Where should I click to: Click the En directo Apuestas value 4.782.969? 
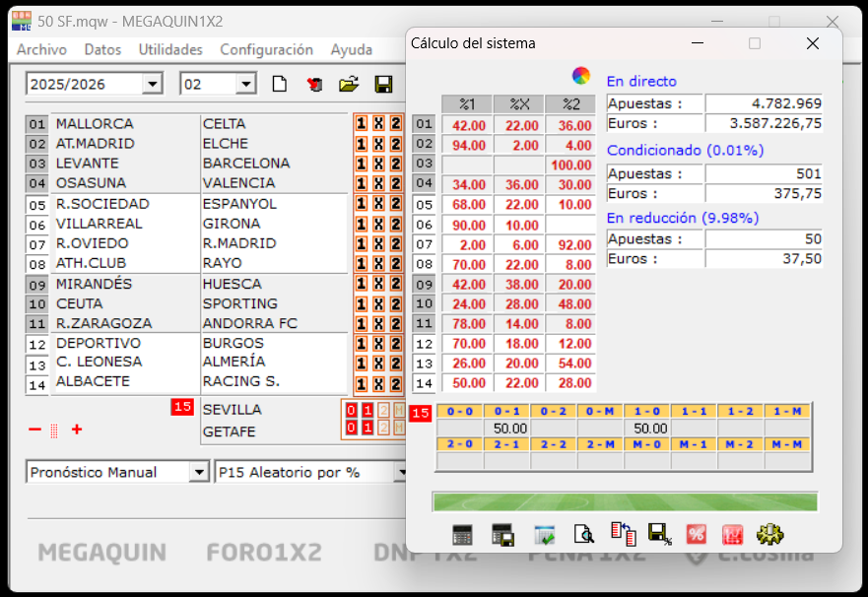[x=764, y=103]
